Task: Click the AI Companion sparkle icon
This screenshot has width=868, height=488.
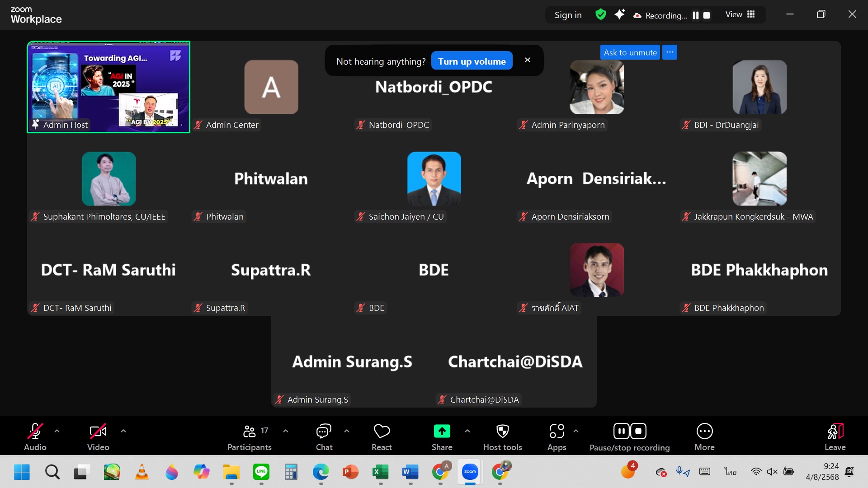Action: pyautogui.click(x=619, y=14)
